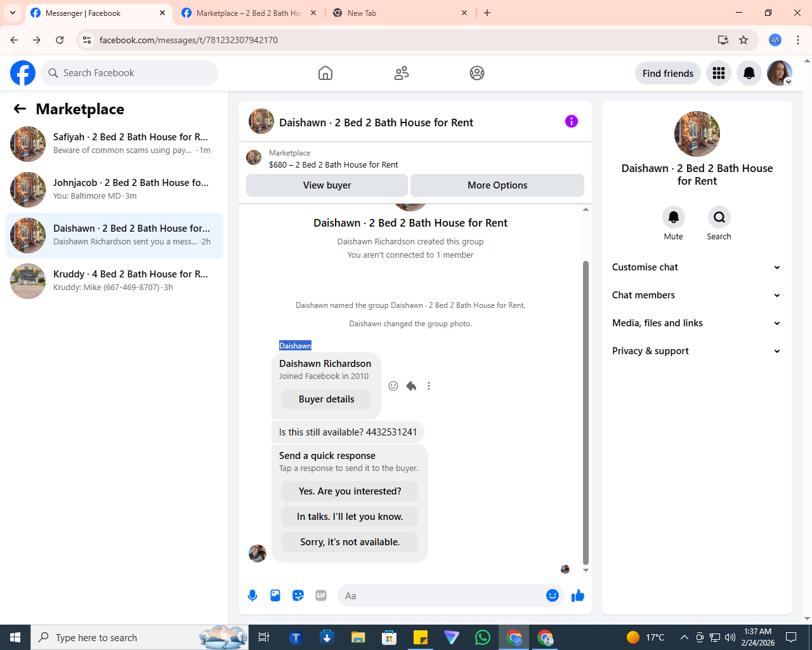Image resolution: width=812 pixels, height=650 pixels.
Task: Open WhatsApp from the taskbar
Action: point(483,637)
